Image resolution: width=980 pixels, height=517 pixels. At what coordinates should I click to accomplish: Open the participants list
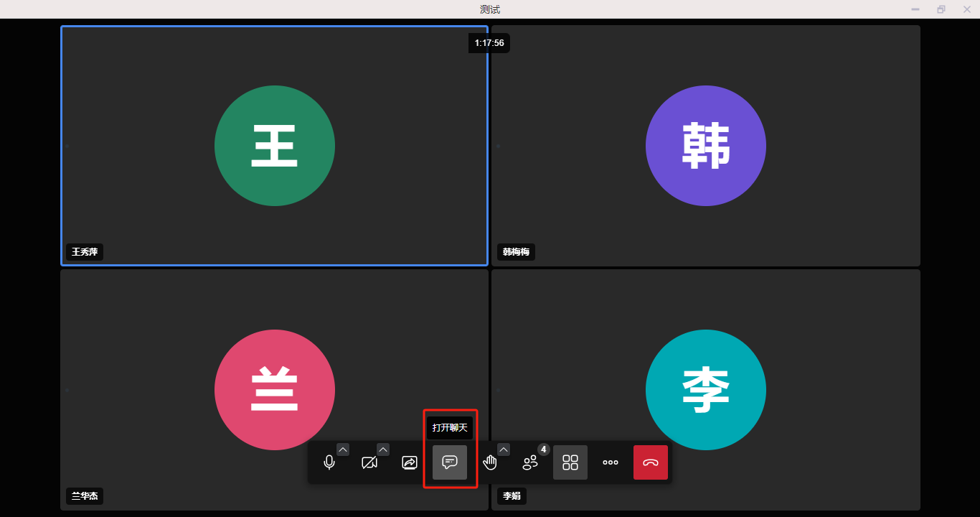point(530,462)
